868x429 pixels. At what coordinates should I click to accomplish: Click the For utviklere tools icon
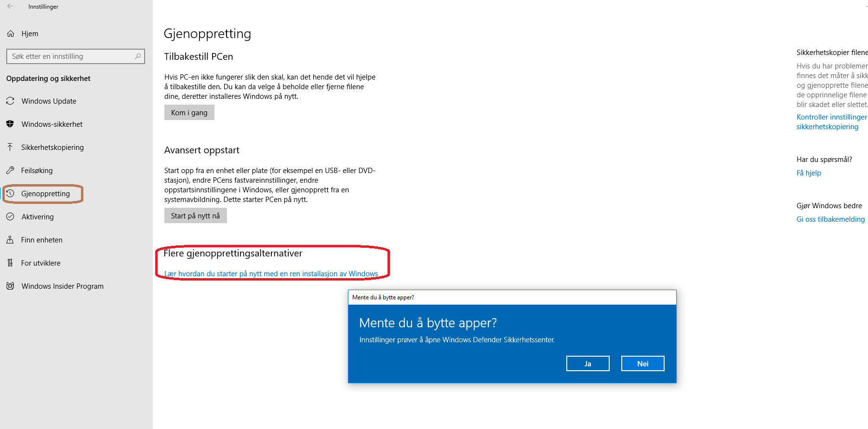point(10,263)
